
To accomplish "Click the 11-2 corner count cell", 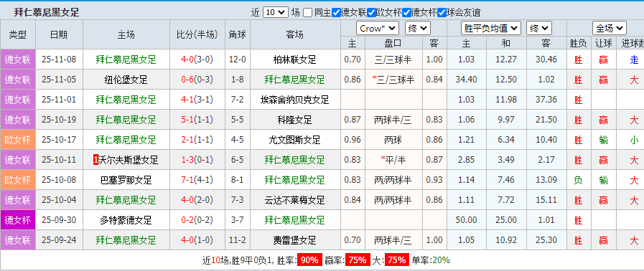I will 238,241.
